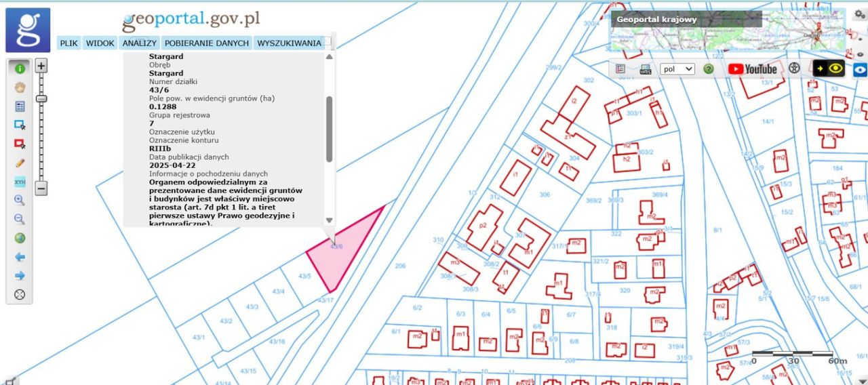Image resolution: width=868 pixels, height=385 pixels.
Task: Show full extent with globe icon
Action: 20,238
